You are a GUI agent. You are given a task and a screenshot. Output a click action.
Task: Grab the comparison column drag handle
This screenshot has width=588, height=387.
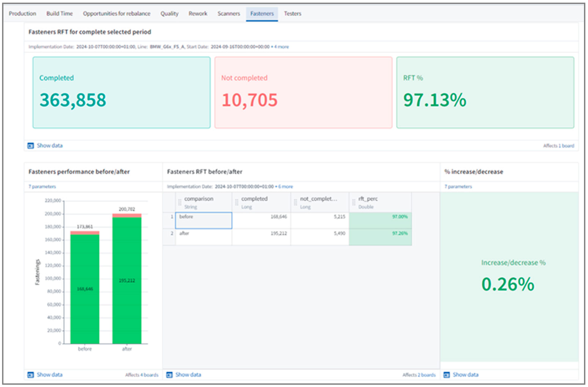coord(180,203)
